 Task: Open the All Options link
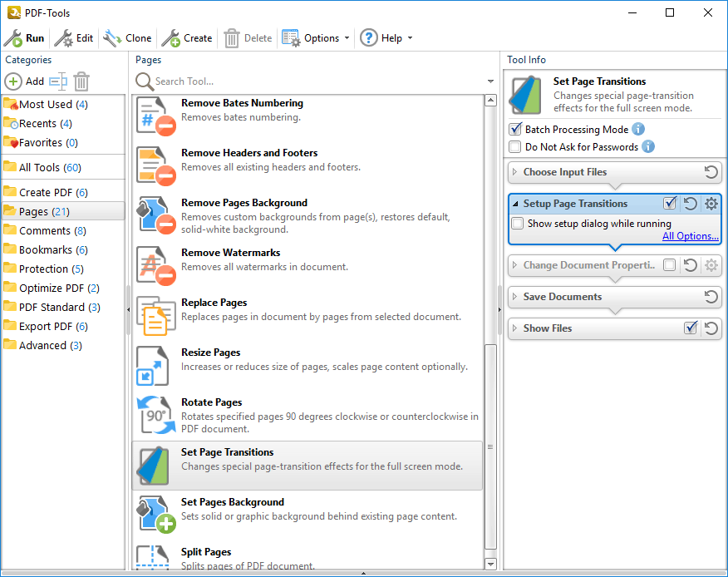coord(690,236)
